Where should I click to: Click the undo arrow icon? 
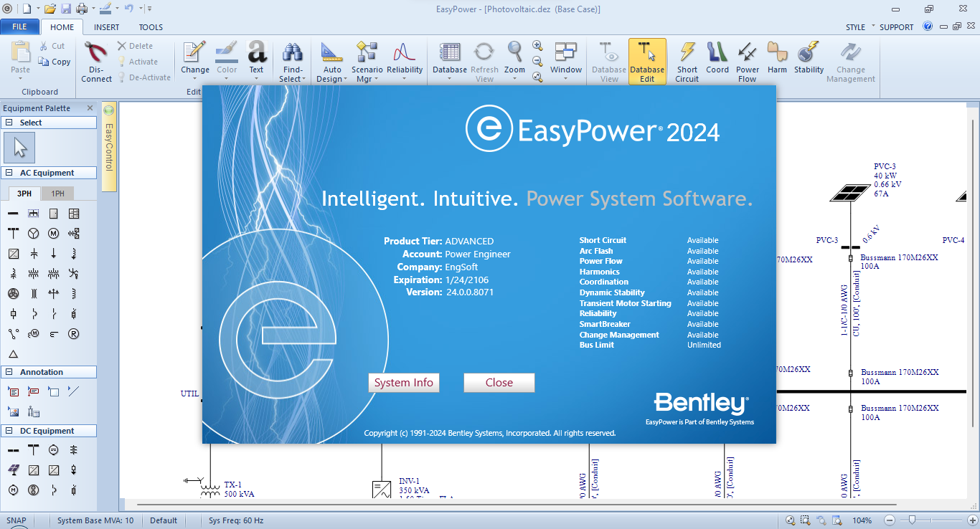[128, 9]
